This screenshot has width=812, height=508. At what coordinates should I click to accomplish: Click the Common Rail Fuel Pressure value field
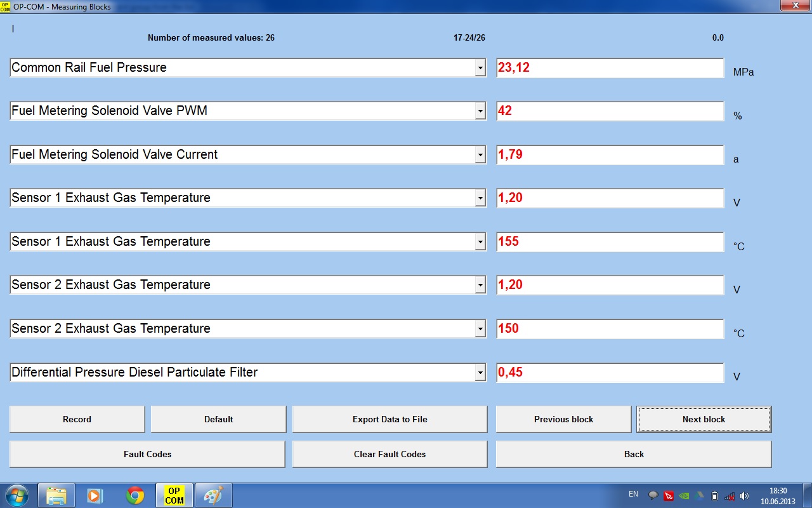point(610,68)
